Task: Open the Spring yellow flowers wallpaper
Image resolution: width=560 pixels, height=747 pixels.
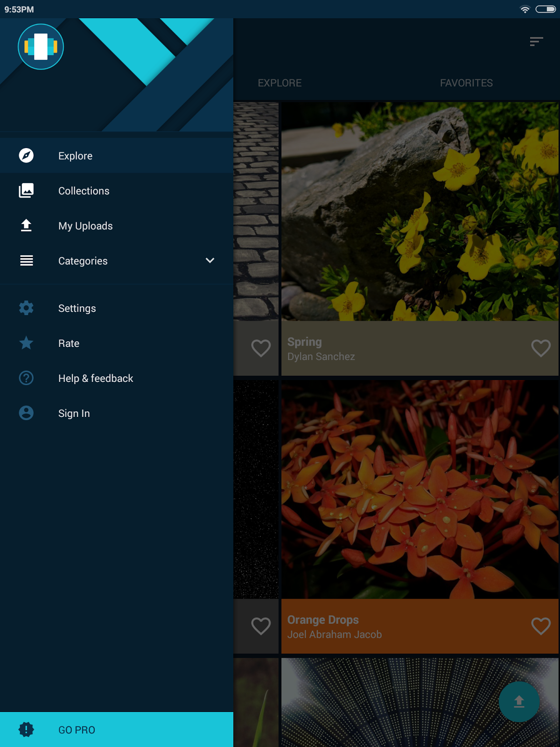Action: 420,211
